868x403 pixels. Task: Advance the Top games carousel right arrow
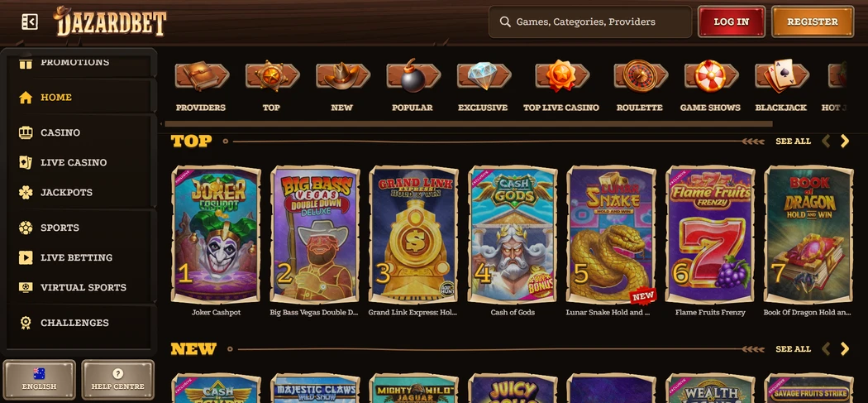[x=845, y=141]
